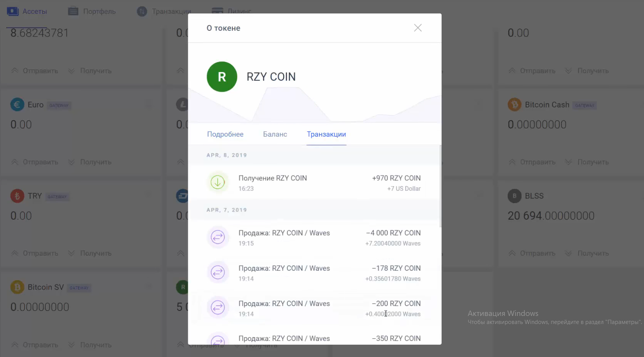Click the Портфель briefcase icon
This screenshot has height=357, width=644.
[x=73, y=12]
